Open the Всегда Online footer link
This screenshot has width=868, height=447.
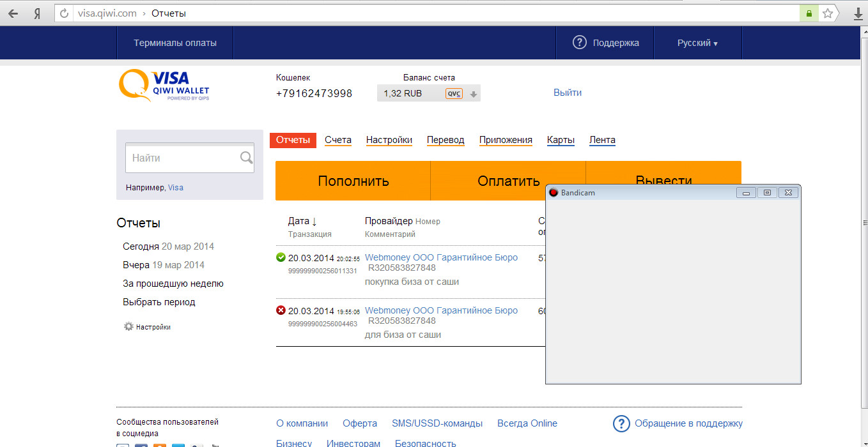[x=527, y=423]
